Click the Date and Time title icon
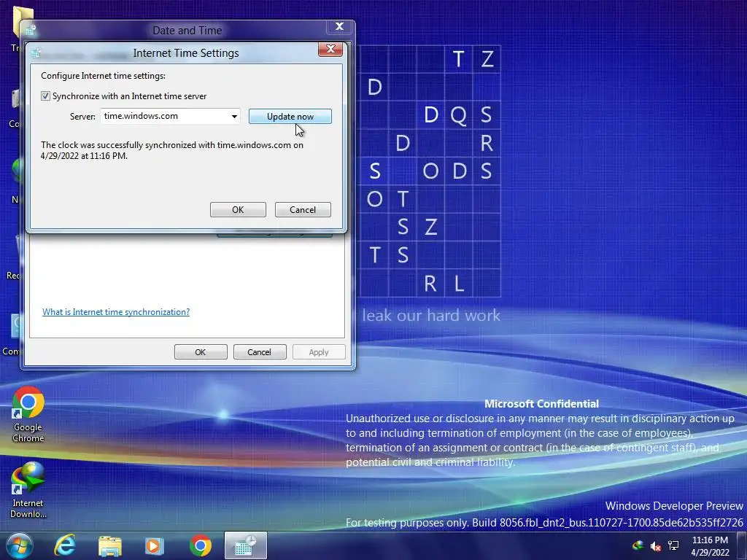 click(29, 30)
